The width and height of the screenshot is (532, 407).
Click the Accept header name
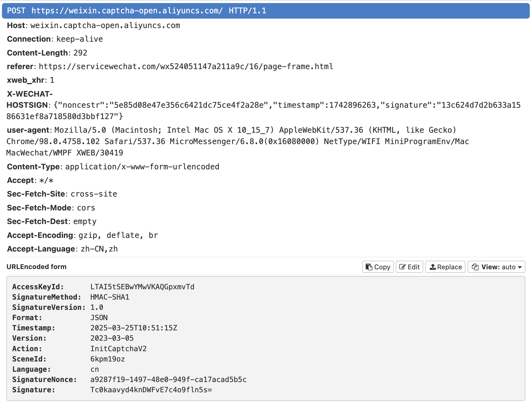[x=20, y=180]
